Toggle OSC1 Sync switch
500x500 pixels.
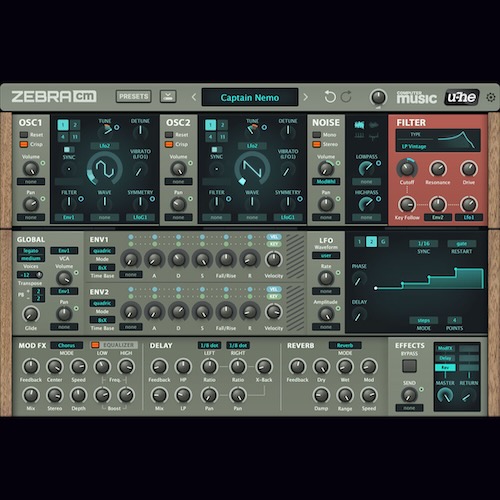click(69, 149)
